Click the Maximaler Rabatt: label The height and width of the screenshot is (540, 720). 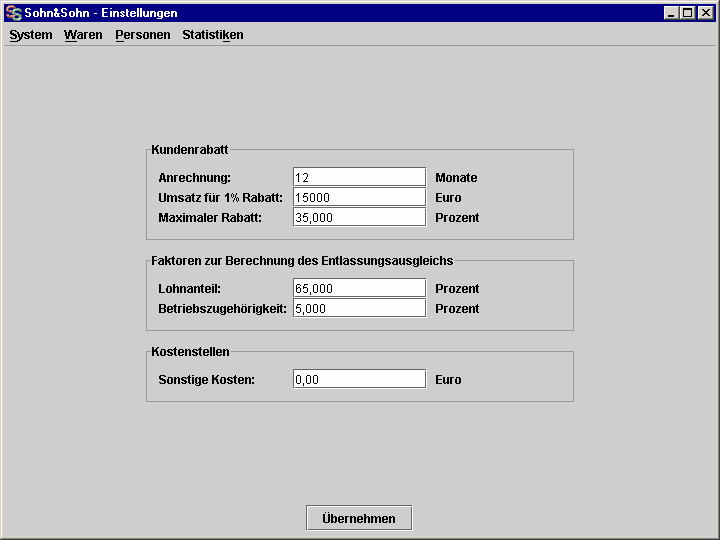click(210, 218)
